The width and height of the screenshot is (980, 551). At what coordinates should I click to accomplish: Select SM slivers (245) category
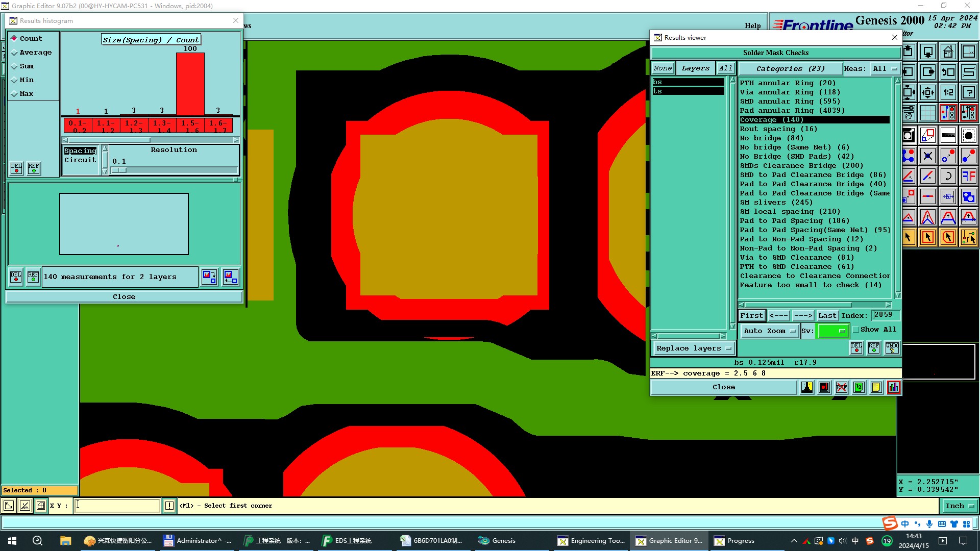point(776,203)
